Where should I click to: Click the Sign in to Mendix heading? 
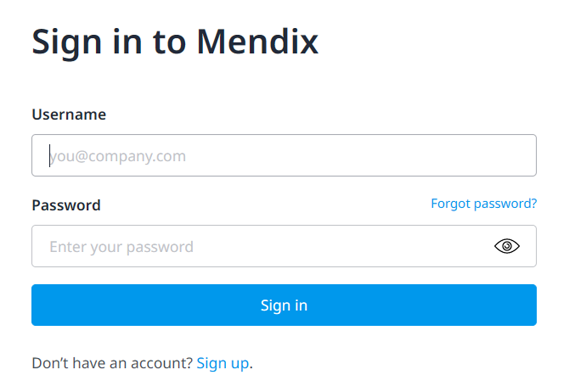pyautogui.click(x=175, y=41)
